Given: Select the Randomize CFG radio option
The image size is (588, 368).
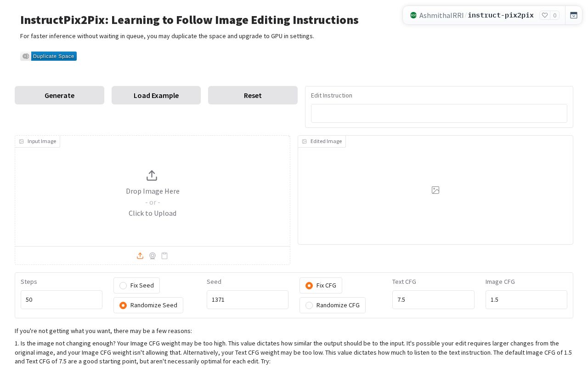Looking at the screenshot, I should pos(332,305).
